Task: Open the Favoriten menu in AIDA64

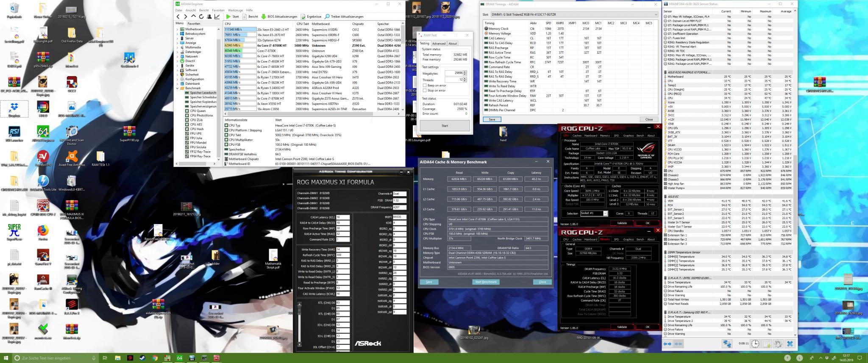Action: (x=218, y=10)
